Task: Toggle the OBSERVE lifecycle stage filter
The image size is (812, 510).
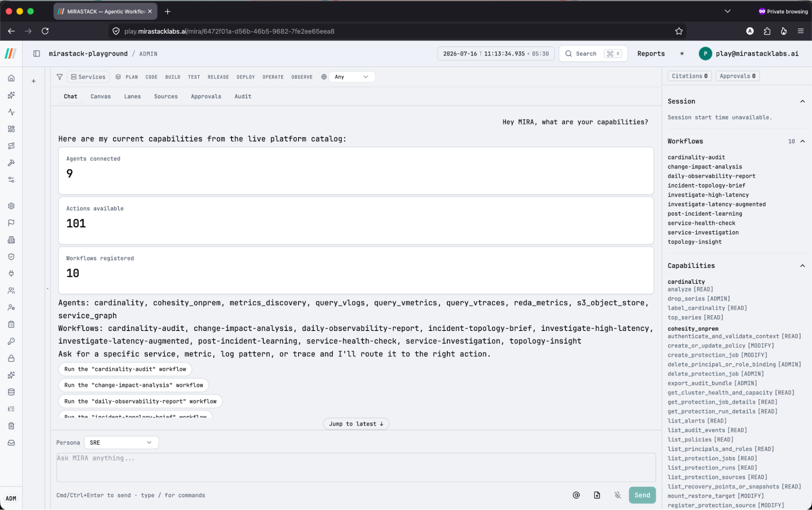Action: click(302, 77)
